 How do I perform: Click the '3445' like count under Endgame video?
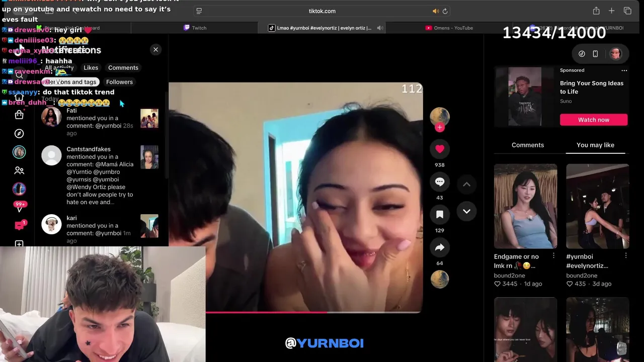[506, 284]
